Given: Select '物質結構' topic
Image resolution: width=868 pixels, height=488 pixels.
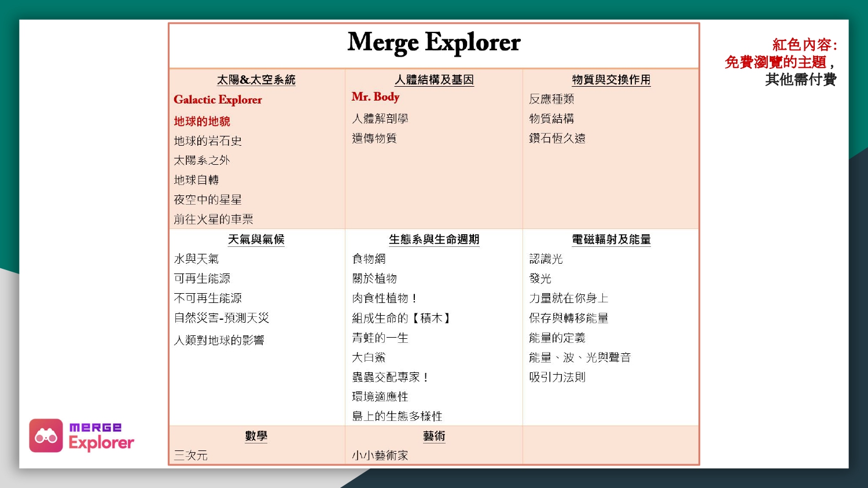Looking at the screenshot, I should coord(551,119).
